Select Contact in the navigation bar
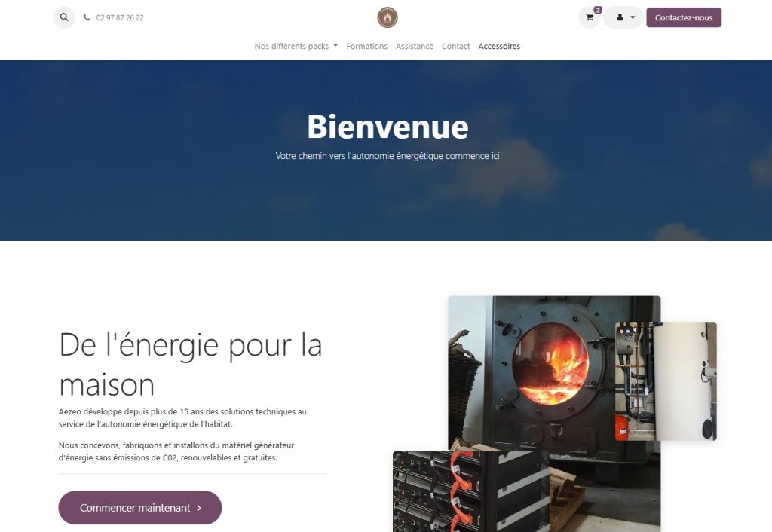The height and width of the screenshot is (532, 772). pos(455,46)
